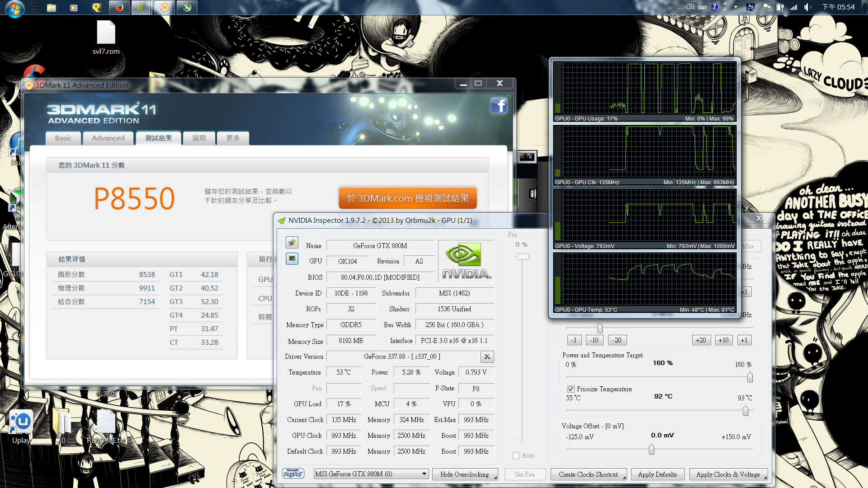This screenshot has height=488, width=868.
Task: Click the keyboard input method icon
Action: [703, 7]
